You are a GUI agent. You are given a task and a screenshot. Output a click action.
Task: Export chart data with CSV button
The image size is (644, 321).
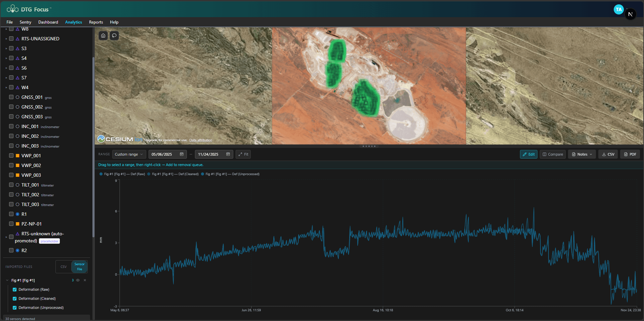click(x=608, y=154)
